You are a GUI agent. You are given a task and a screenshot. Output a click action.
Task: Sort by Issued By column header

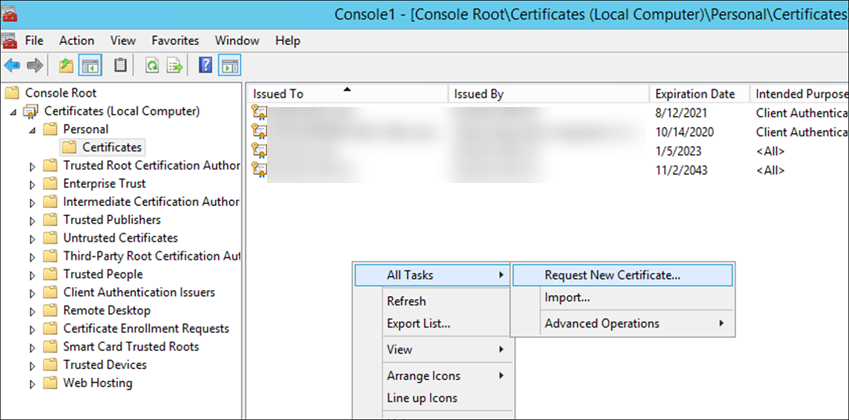click(549, 94)
